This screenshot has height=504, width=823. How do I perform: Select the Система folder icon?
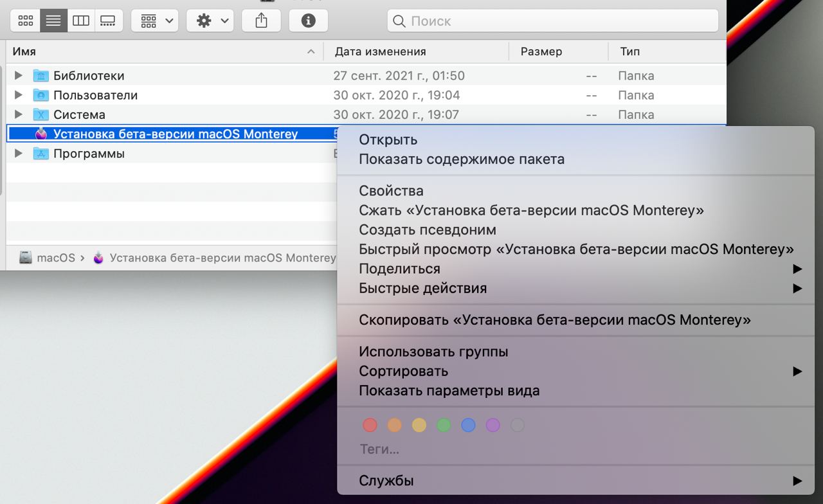[41, 114]
